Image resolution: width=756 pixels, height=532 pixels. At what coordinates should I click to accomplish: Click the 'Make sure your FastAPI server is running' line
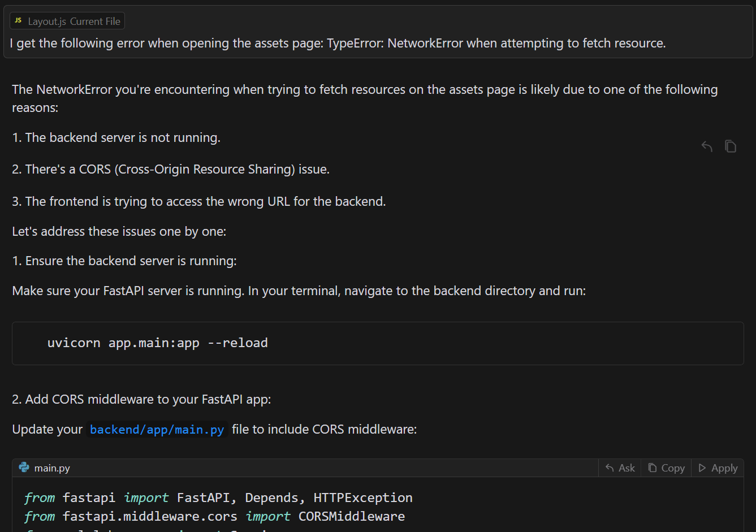(299, 291)
